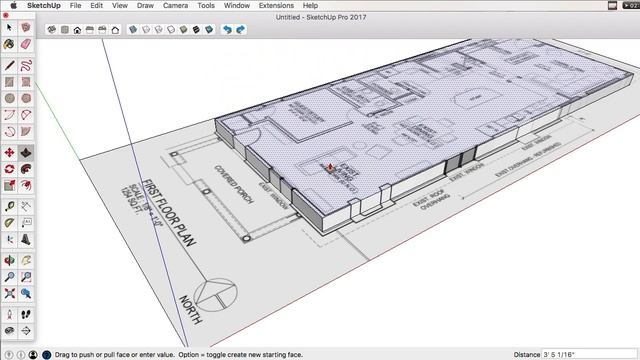Open the View menu

[x=120, y=5]
